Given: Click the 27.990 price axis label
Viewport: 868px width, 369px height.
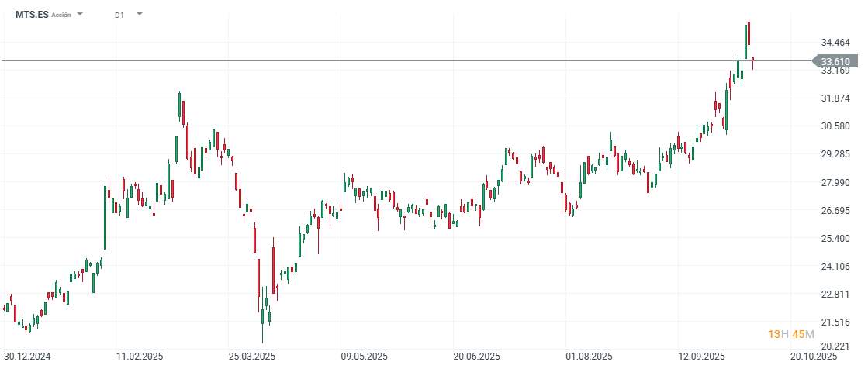Looking at the screenshot, I should click(835, 182).
